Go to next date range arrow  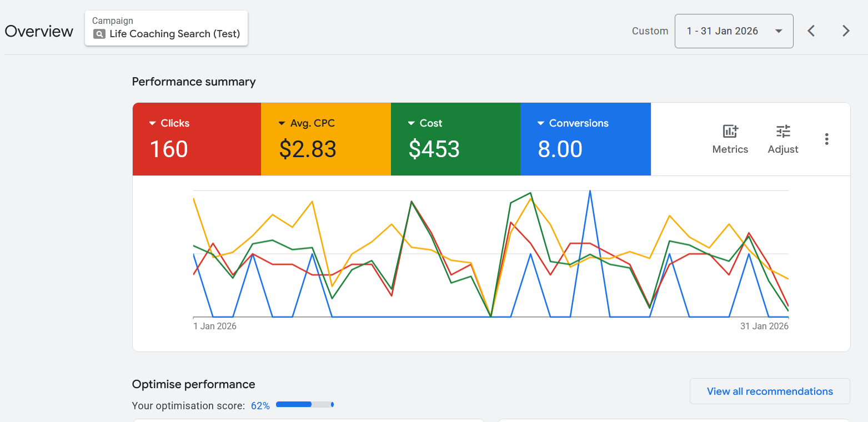coord(846,31)
